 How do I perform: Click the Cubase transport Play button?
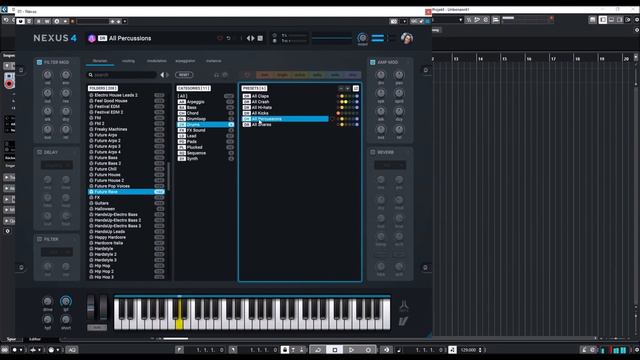pyautogui.click(x=351, y=350)
